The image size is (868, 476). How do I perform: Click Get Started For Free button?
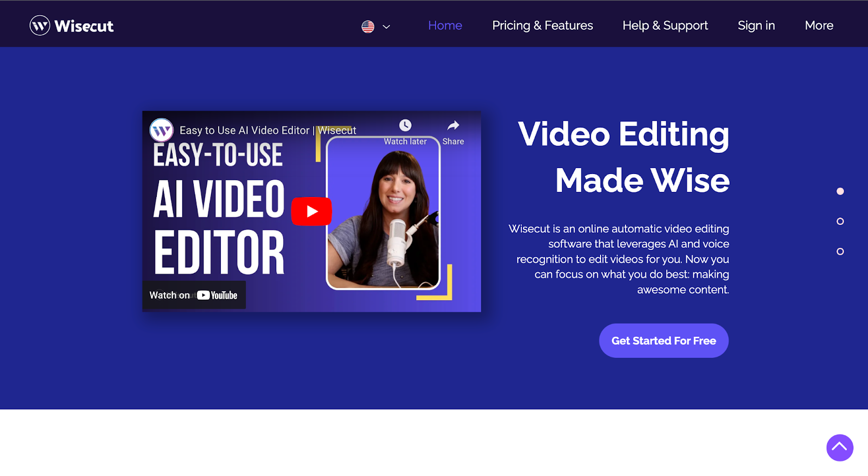(663, 340)
